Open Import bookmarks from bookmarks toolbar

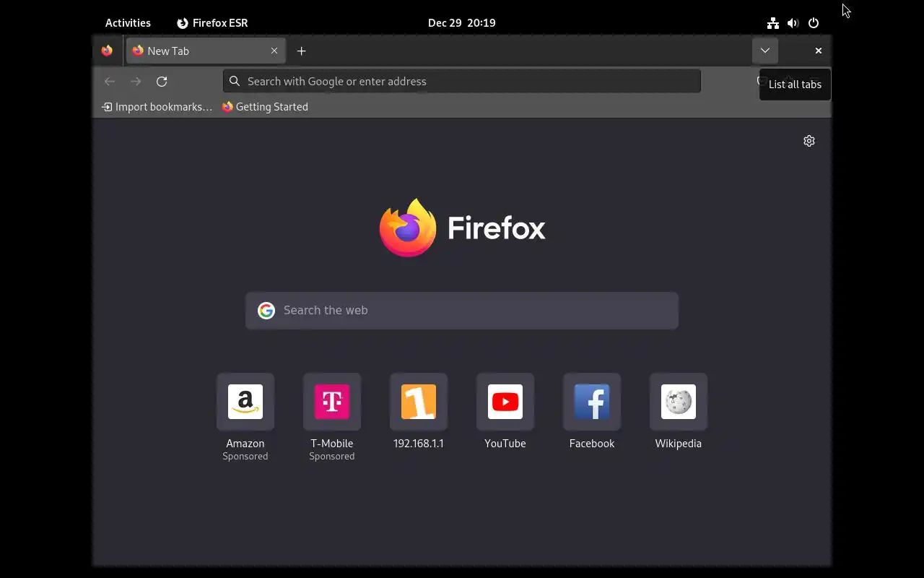[157, 107]
